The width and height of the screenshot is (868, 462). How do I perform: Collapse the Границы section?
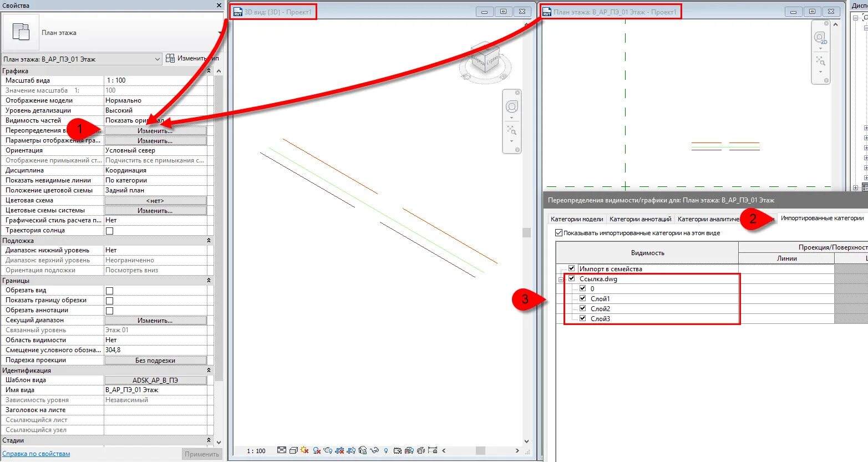209,281
